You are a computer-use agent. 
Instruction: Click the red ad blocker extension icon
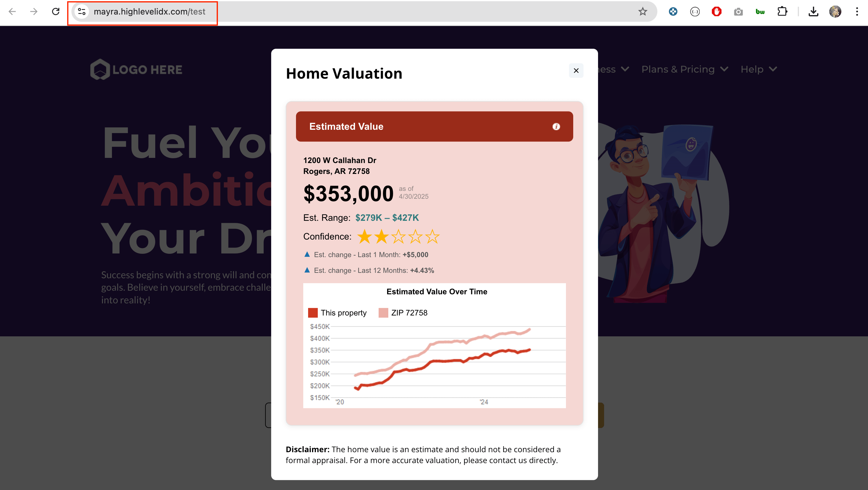[x=716, y=11]
